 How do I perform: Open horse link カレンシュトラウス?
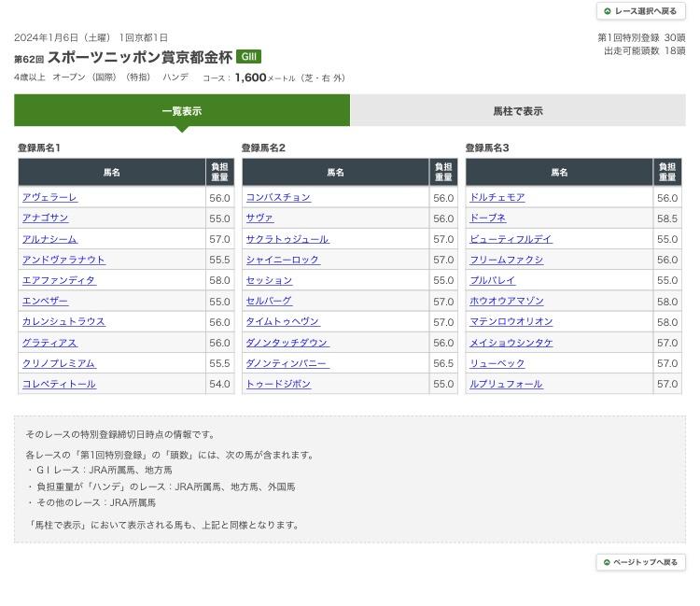63,321
